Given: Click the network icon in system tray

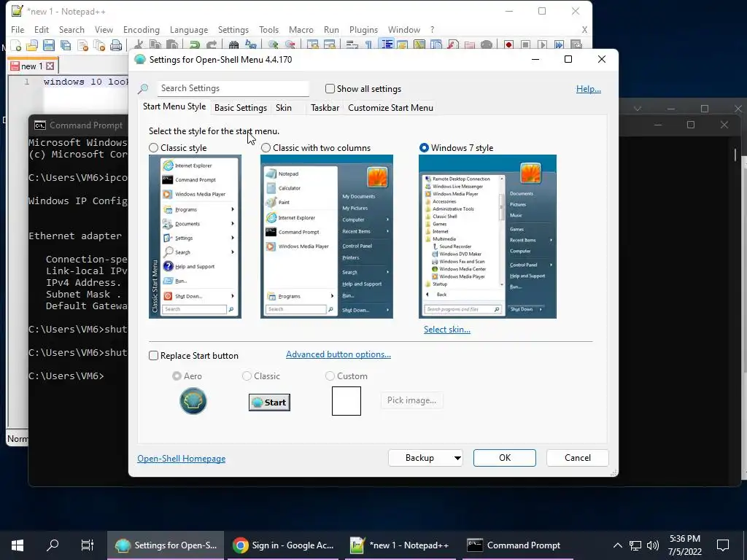Looking at the screenshot, I should [x=635, y=545].
